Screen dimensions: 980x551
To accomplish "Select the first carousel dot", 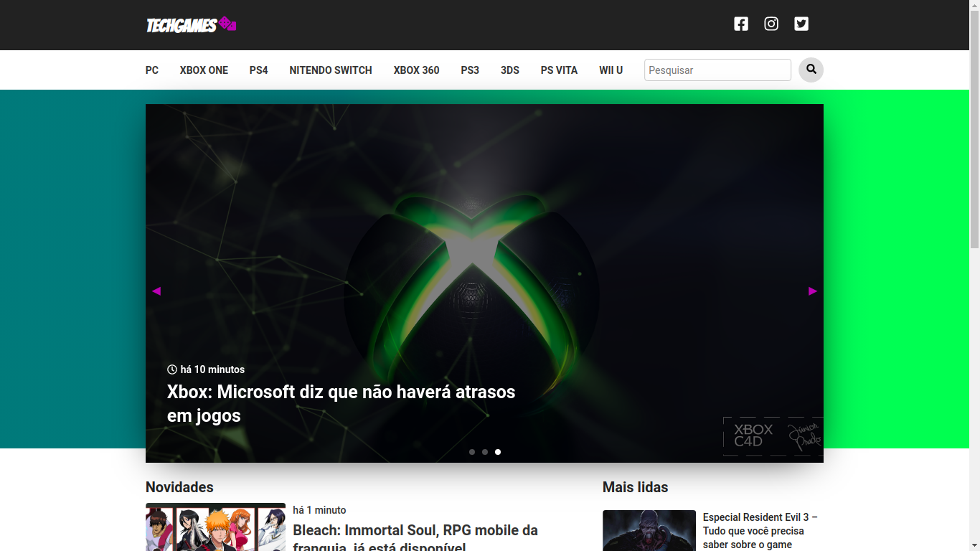I will tap(472, 452).
